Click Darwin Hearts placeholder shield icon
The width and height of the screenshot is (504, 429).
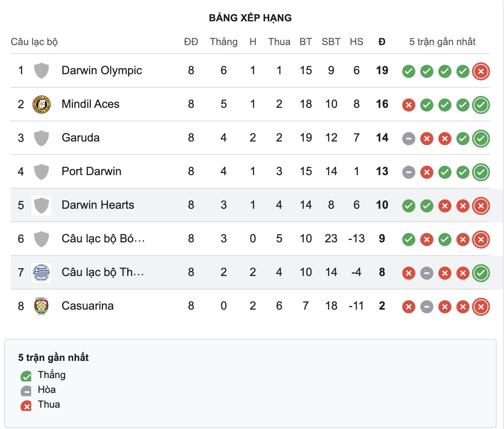[x=41, y=205]
